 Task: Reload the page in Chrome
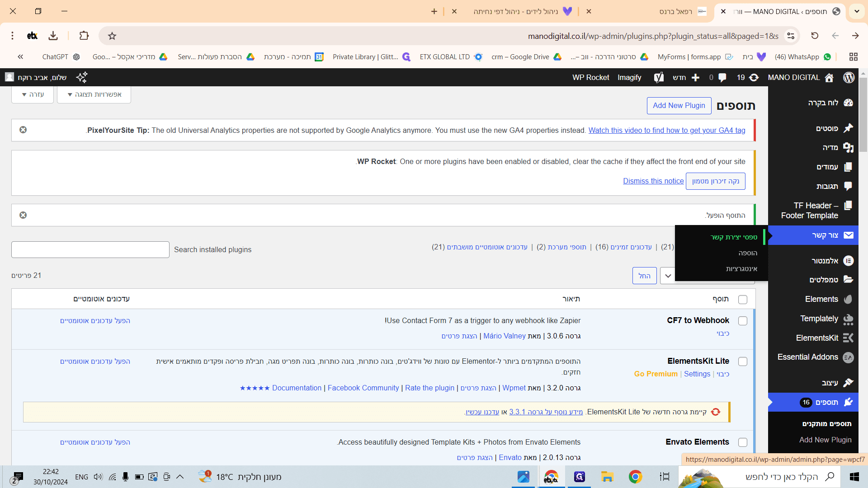[815, 36]
